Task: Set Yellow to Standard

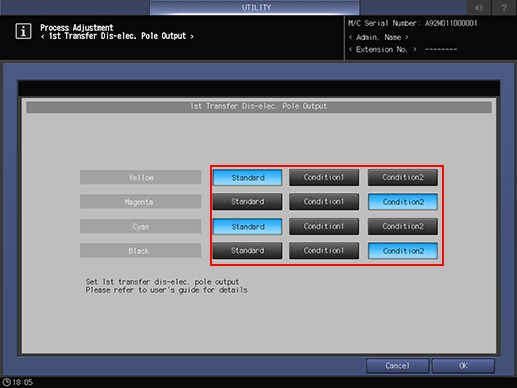Action: pos(247,177)
